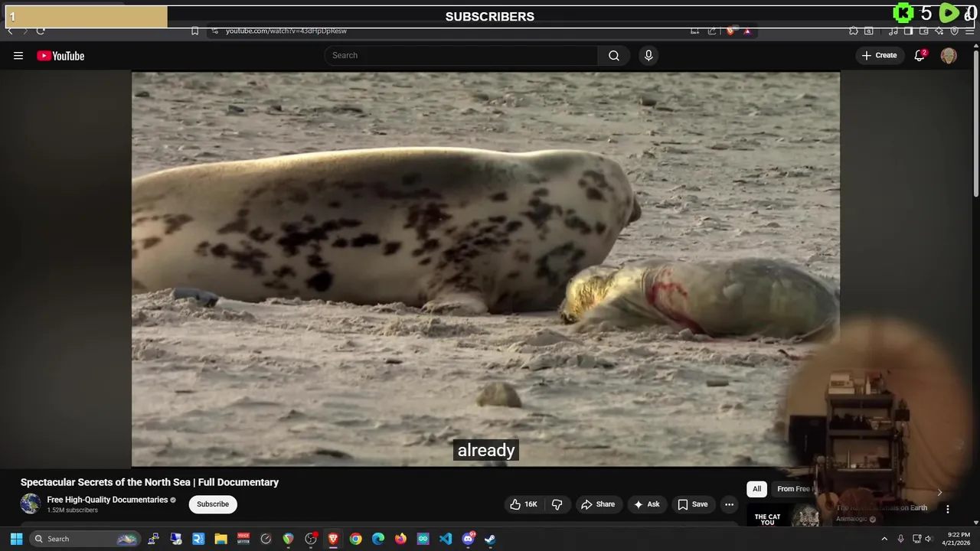Show hidden system tray icons chevron
Screen dimensions: 980x551
[x=884, y=539]
